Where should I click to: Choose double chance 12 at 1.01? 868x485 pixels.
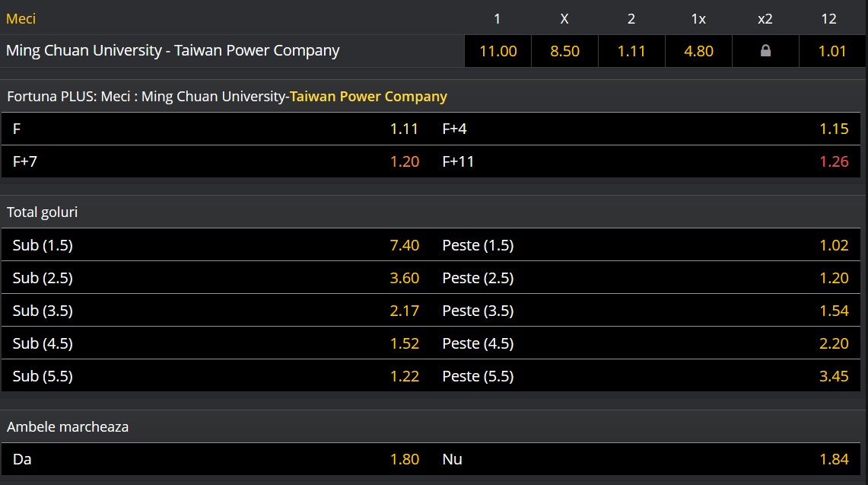click(828, 50)
